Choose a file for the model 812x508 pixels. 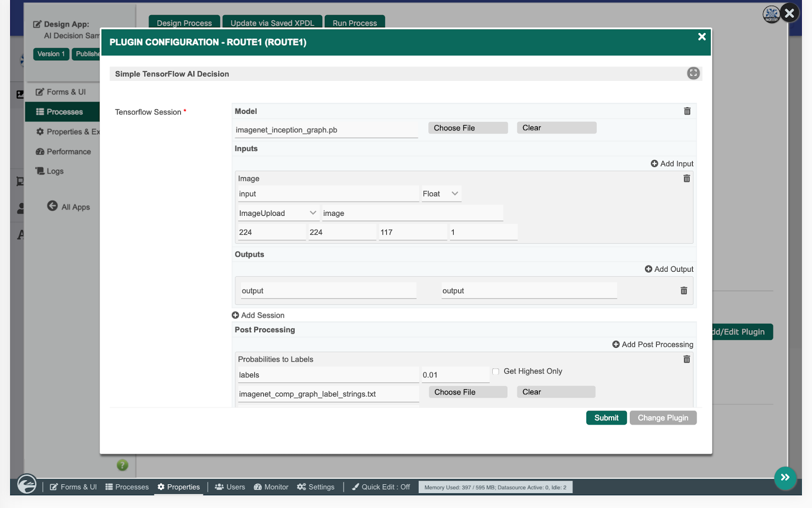coord(468,128)
